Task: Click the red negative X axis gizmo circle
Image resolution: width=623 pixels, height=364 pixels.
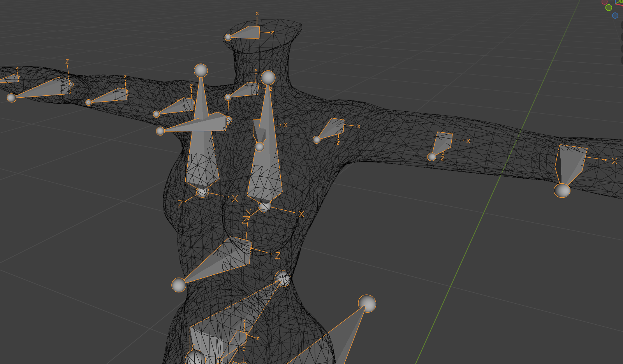Action: click(x=605, y=2)
